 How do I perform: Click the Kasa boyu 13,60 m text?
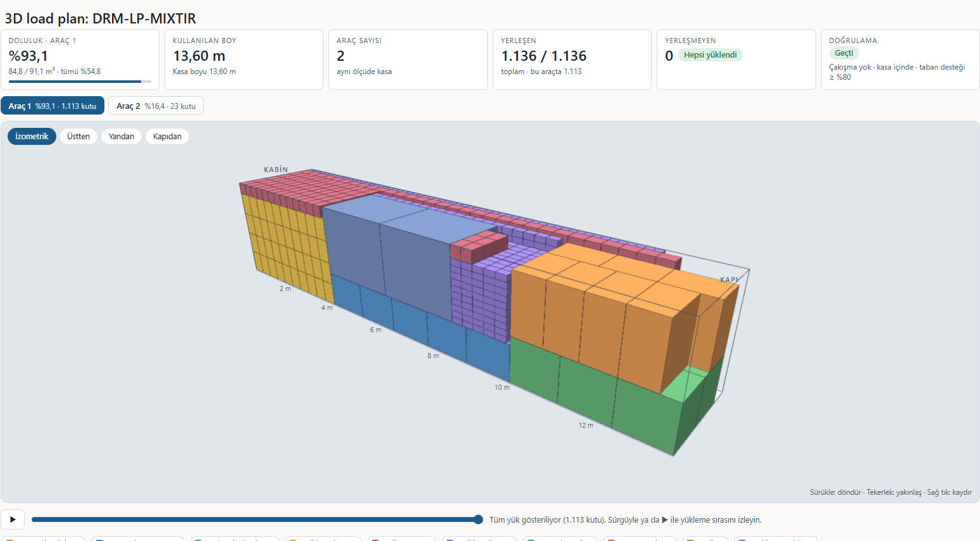tap(204, 72)
